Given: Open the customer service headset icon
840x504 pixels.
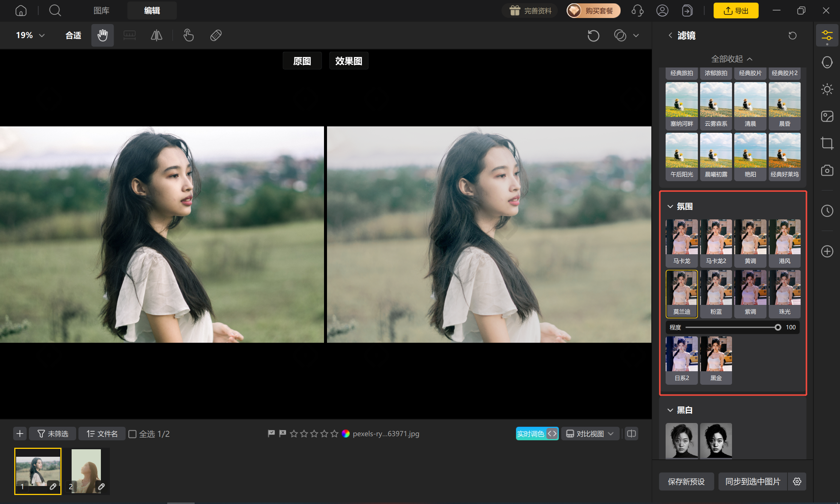Looking at the screenshot, I should tap(637, 10).
